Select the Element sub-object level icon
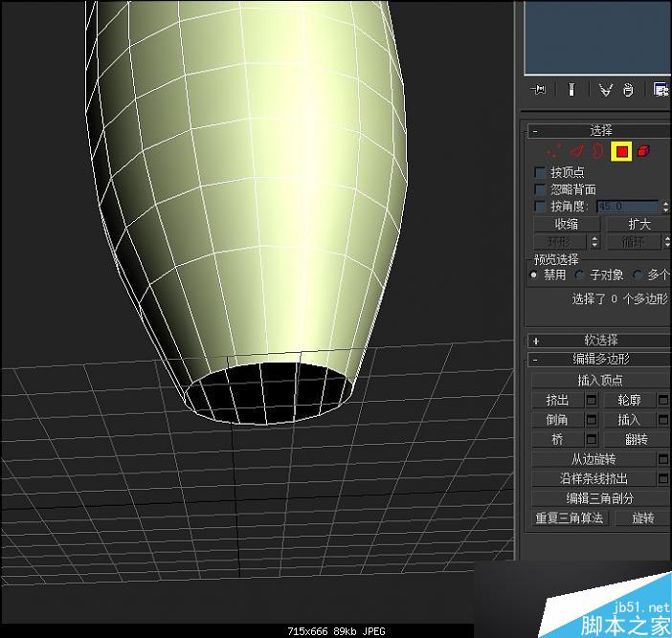 643,151
